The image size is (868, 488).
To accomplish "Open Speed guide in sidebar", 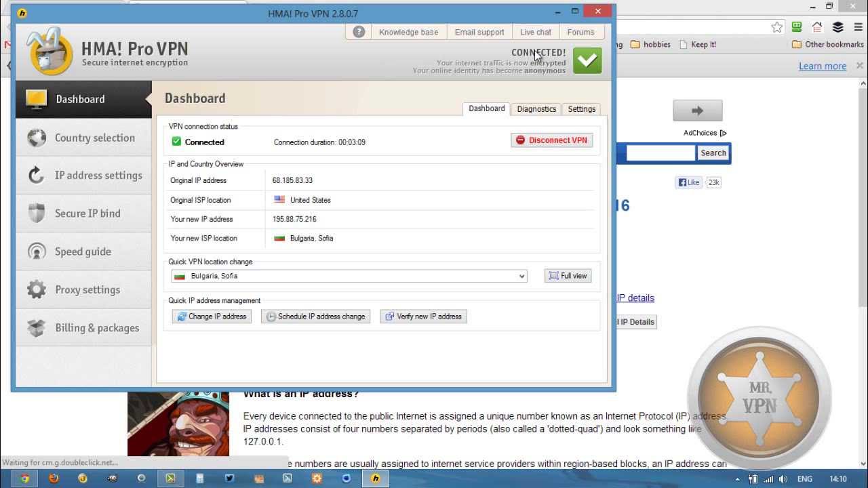I will click(83, 251).
